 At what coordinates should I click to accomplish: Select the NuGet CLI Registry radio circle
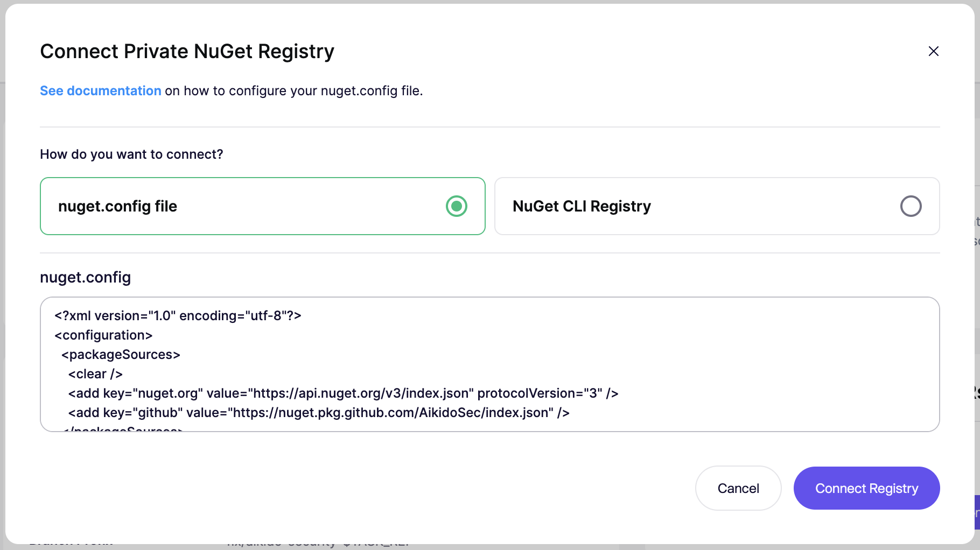click(x=911, y=206)
